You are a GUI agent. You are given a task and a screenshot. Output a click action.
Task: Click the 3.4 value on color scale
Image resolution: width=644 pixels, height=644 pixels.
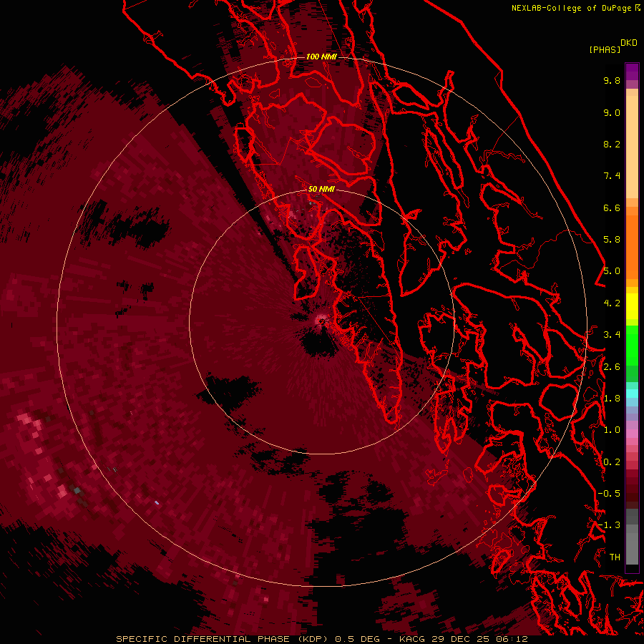click(x=612, y=335)
